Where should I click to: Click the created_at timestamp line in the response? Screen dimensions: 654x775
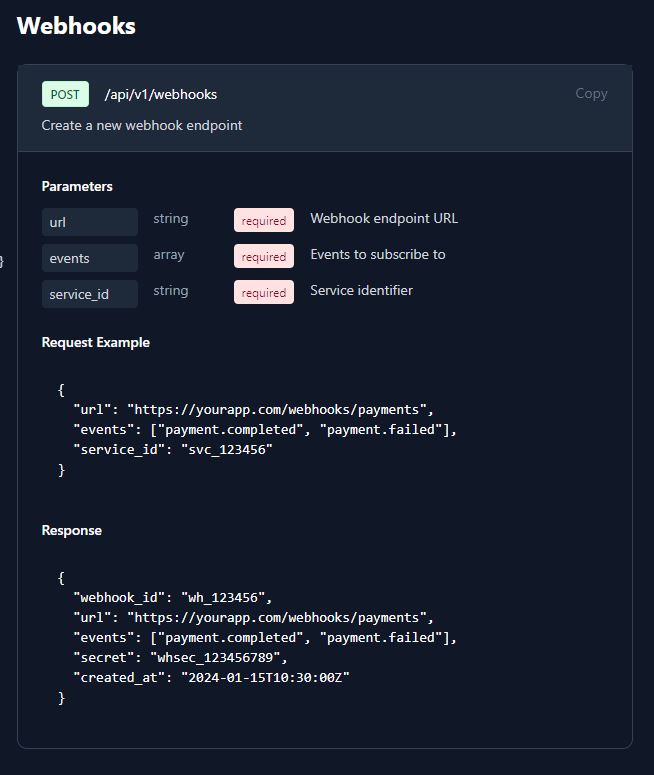211,677
